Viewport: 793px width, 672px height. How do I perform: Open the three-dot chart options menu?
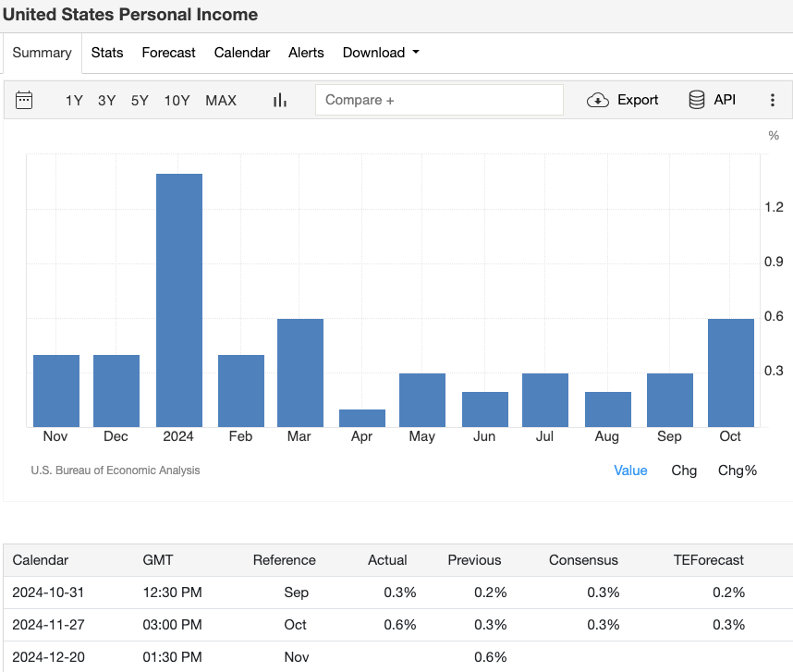point(773,100)
